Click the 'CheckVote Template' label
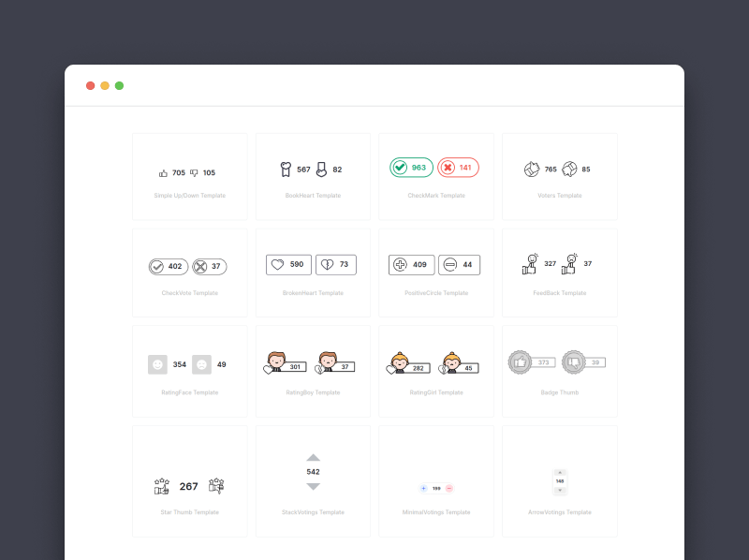This screenshot has height=560, width=749. click(x=190, y=293)
